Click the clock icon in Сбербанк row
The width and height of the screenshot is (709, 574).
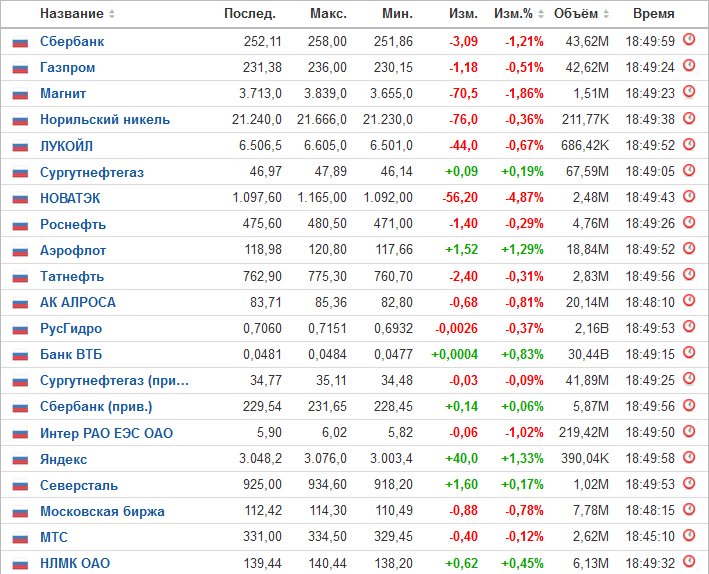tap(689, 39)
